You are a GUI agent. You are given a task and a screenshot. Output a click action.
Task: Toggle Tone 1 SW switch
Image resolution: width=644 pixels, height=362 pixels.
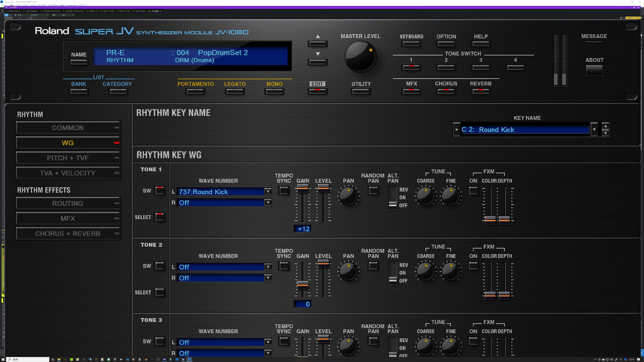click(160, 191)
